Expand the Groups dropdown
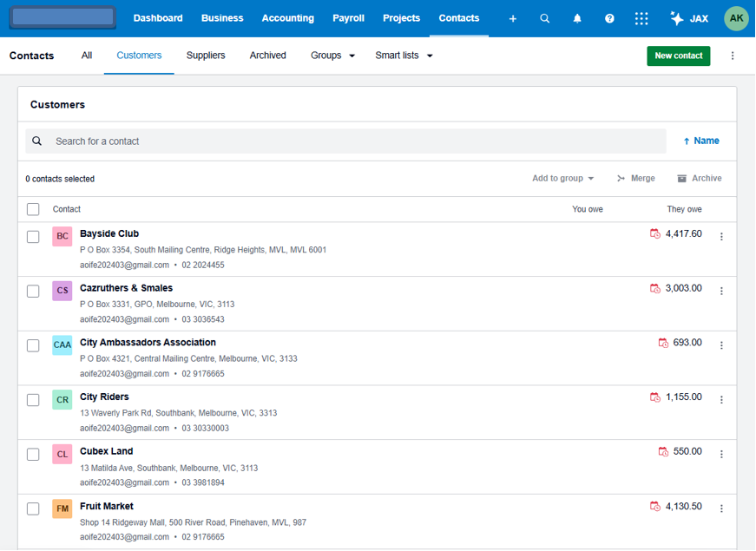The image size is (756, 551). click(332, 56)
